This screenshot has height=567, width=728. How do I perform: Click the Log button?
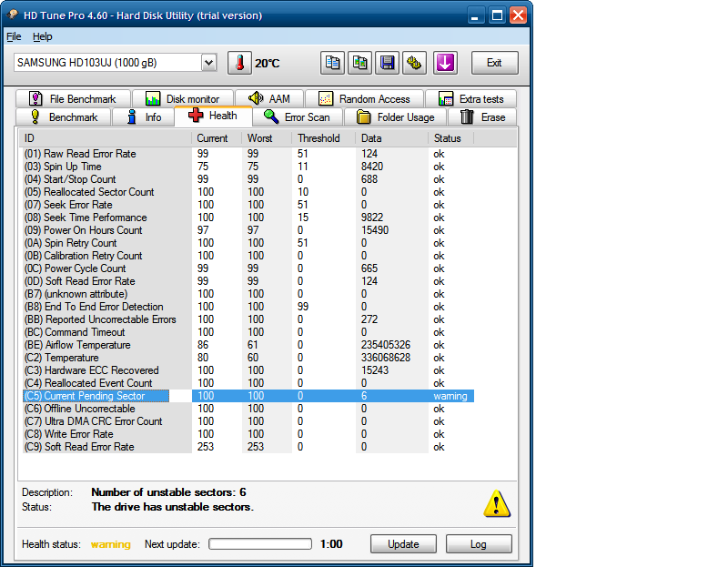click(x=479, y=543)
